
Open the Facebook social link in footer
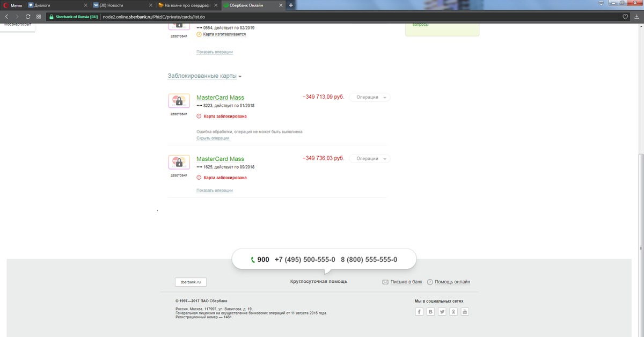(420, 312)
